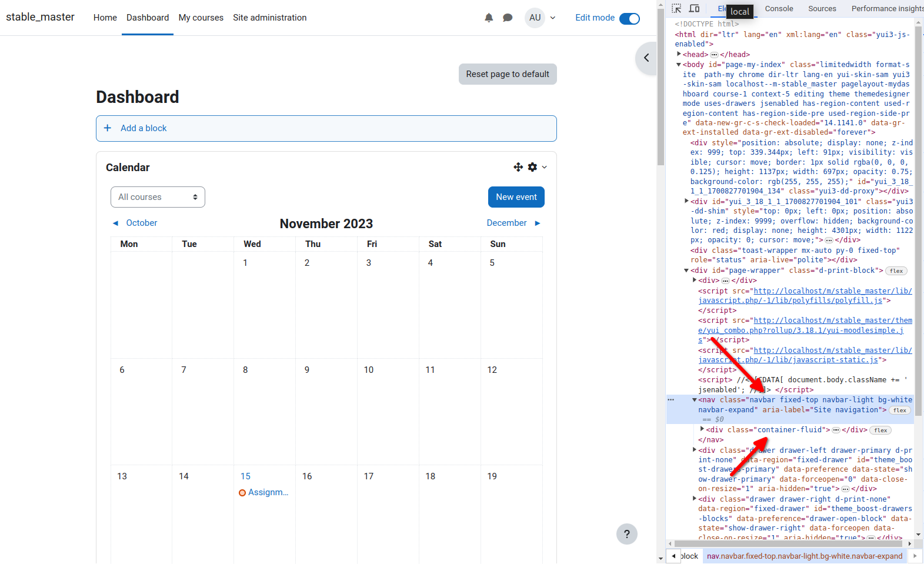Click the plus icon beside Add a block
Image resolution: width=924 pixels, height=564 pixels.
click(x=108, y=128)
